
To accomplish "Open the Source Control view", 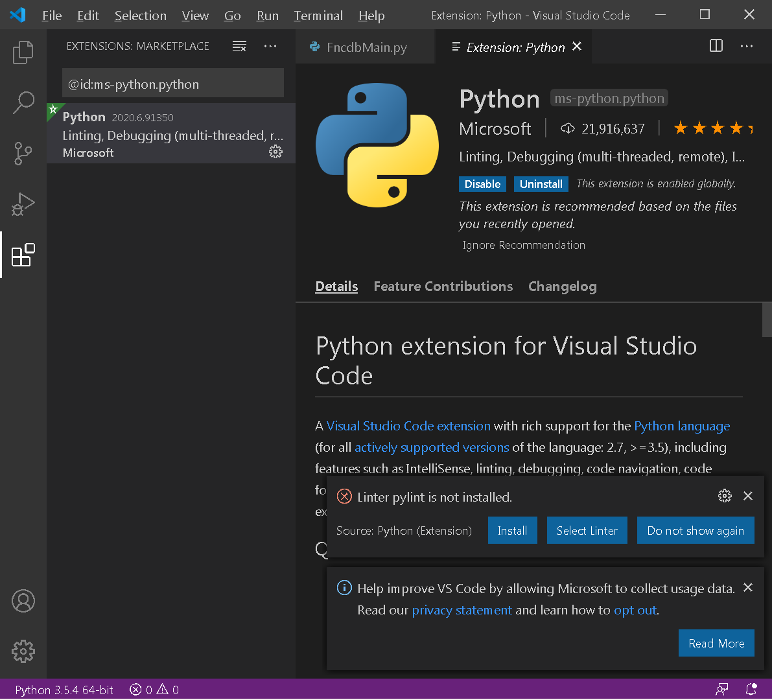I will 23,154.
